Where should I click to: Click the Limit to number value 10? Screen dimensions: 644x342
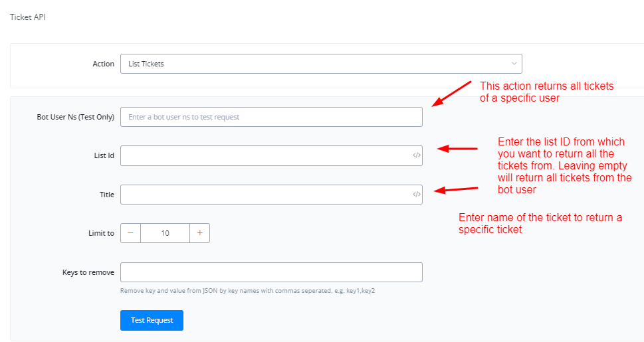point(165,233)
